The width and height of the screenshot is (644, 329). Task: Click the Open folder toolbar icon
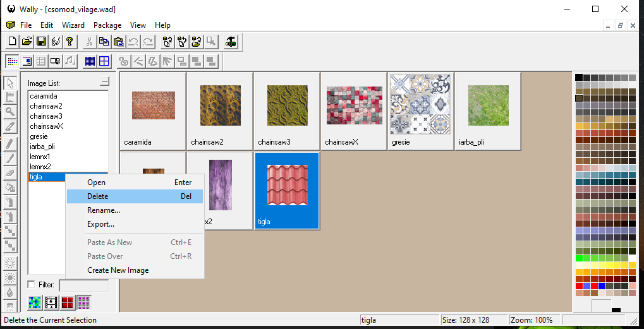coord(27,42)
